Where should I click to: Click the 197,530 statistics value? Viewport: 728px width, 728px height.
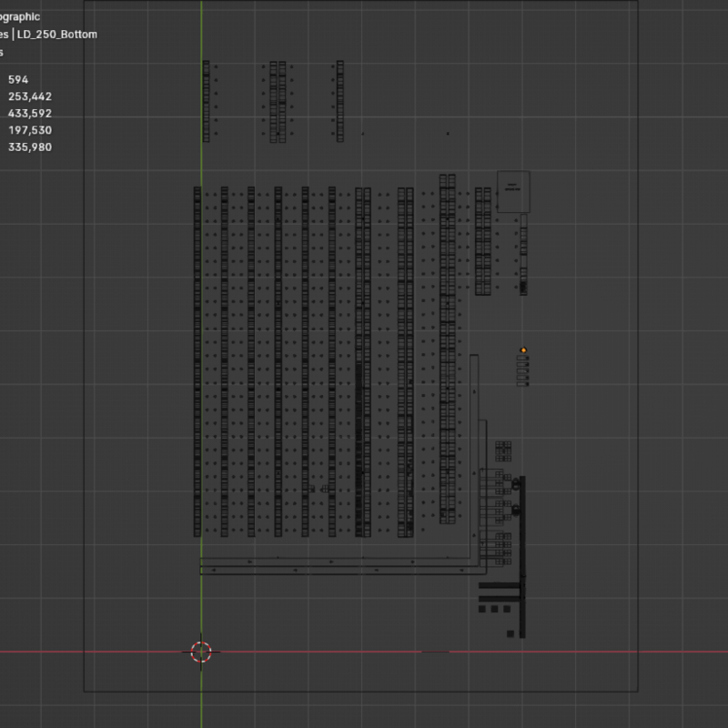pos(30,130)
